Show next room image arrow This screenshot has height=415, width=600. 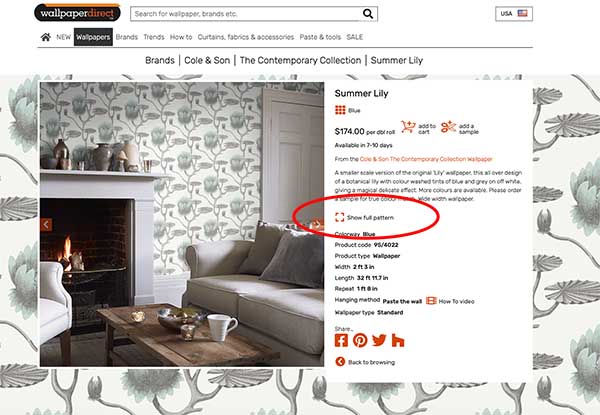click(x=317, y=225)
